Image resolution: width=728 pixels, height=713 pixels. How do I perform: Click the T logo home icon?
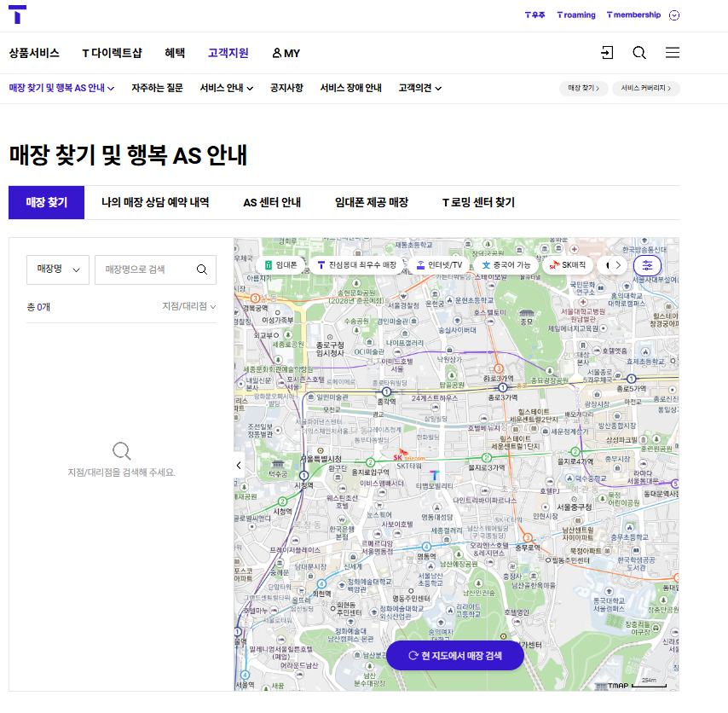coord(18,14)
